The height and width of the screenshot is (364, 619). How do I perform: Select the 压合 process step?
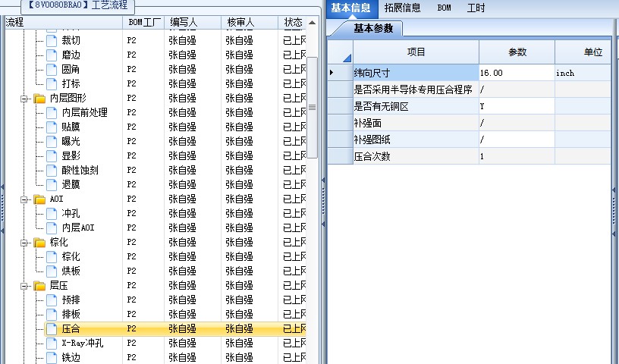click(71, 329)
